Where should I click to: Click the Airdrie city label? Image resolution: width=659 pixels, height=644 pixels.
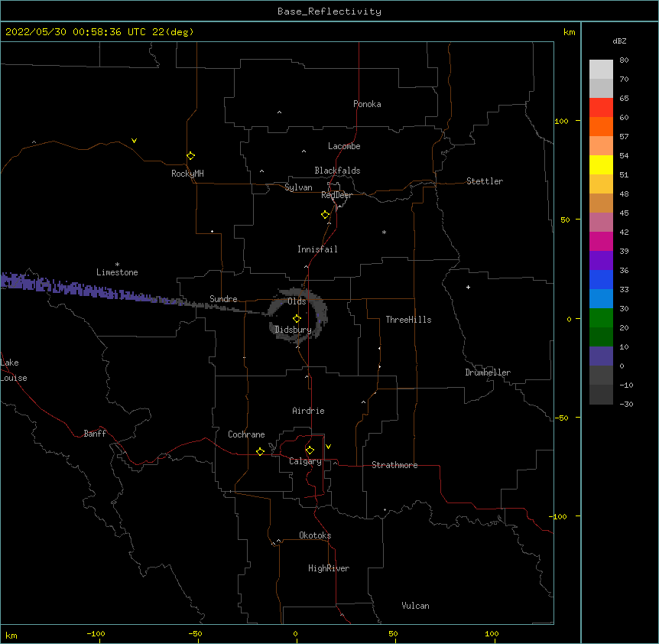(309, 411)
